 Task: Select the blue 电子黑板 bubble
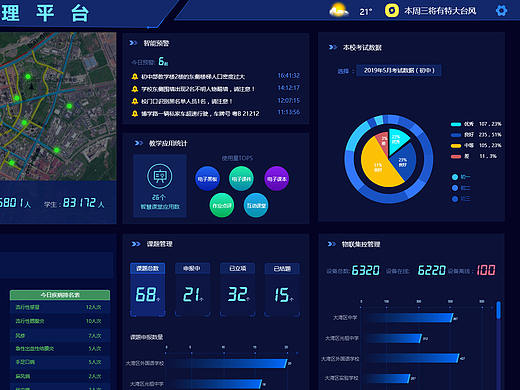(x=207, y=179)
